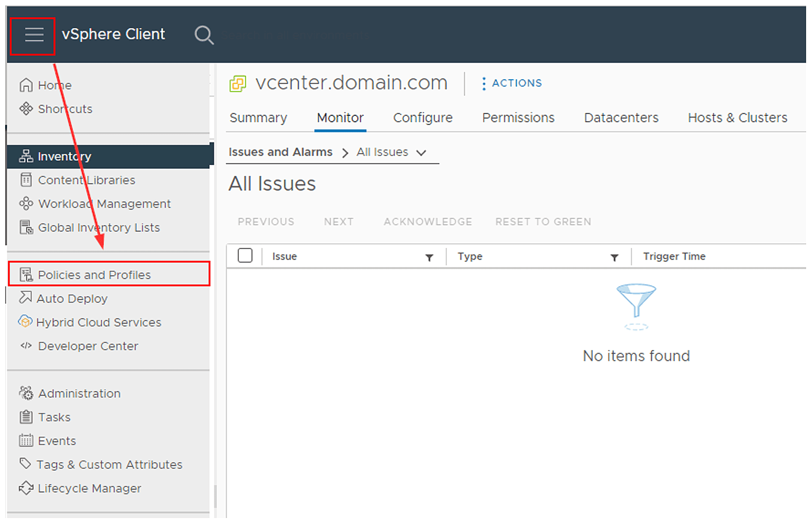Open the All Issues dropdown chevron
This screenshot has height=527, width=812.
(x=421, y=153)
